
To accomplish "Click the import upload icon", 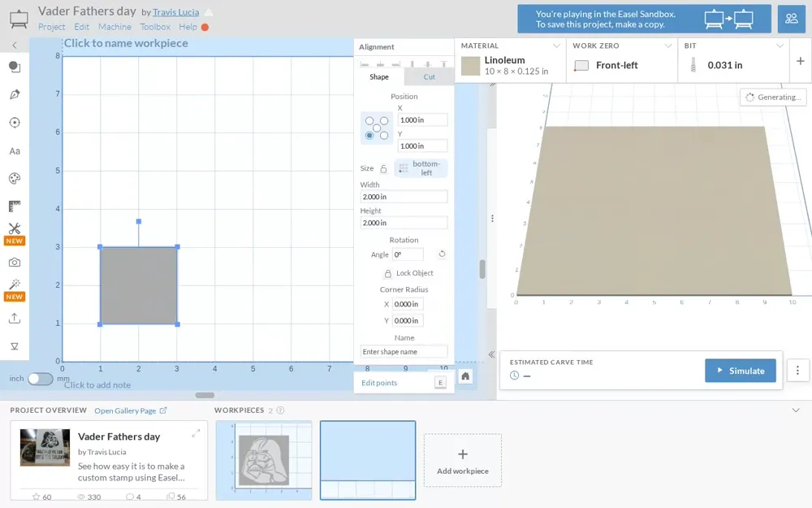I will click(x=15, y=319).
